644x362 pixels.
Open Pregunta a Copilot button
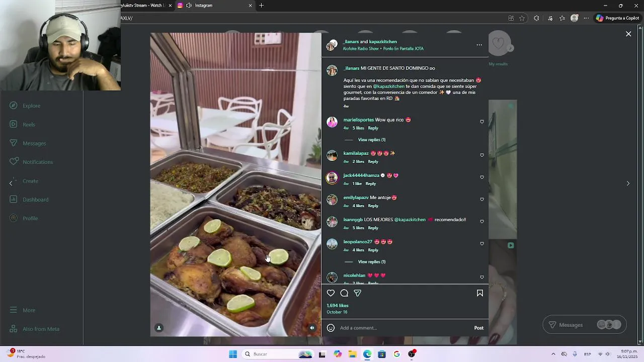tap(617, 18)
